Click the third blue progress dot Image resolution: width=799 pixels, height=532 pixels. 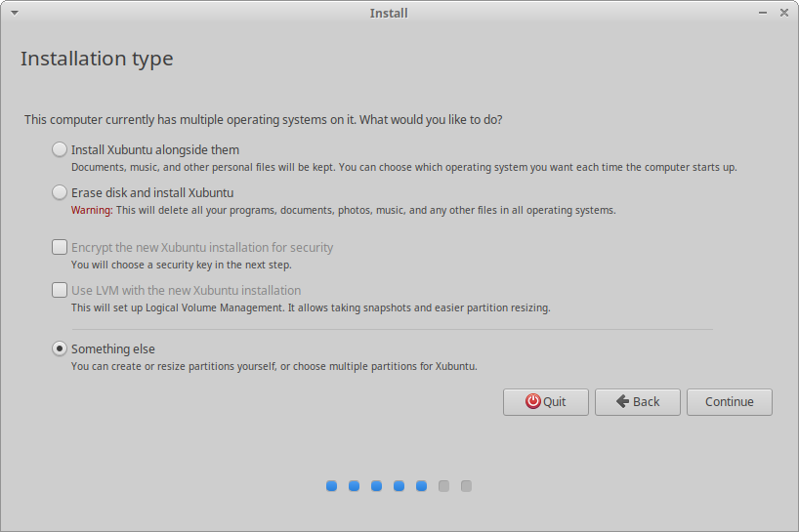point(376,485)
